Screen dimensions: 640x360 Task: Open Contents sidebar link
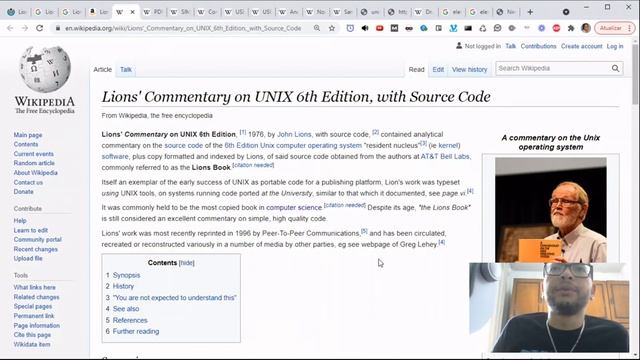(26, 144)
